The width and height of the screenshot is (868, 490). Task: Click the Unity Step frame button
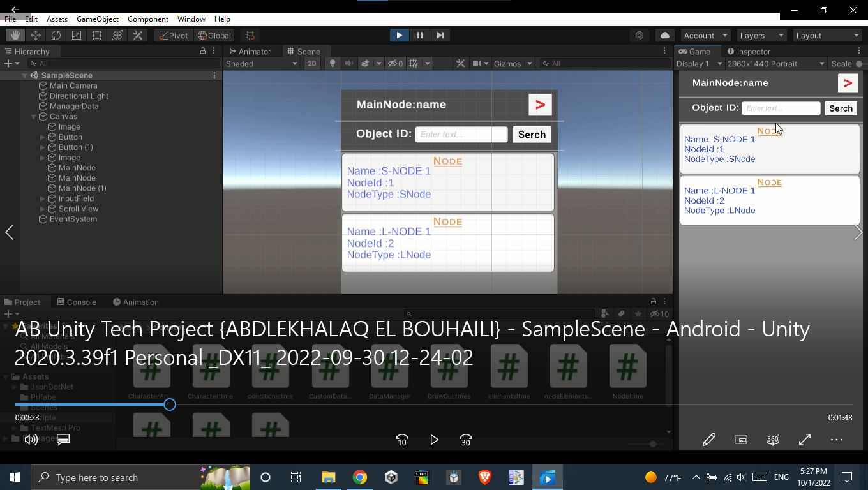pyautogui.click(x=440, y=36)
